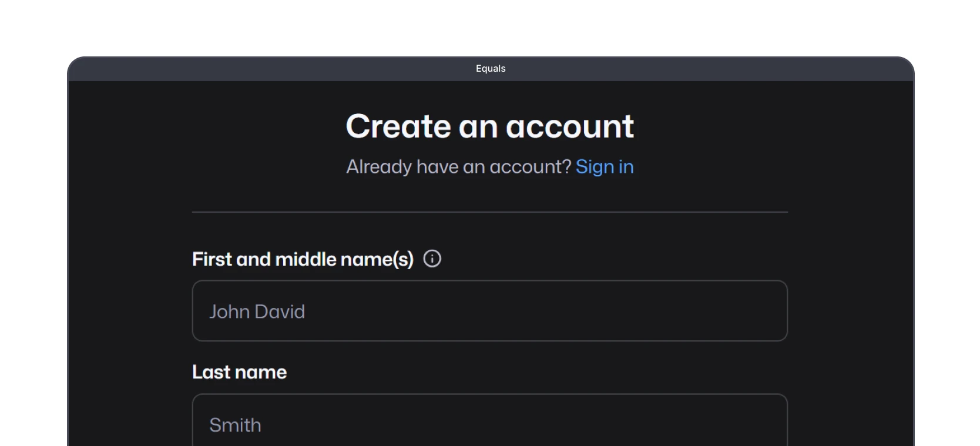Click the horizontal divider under the header

[489, 212]
